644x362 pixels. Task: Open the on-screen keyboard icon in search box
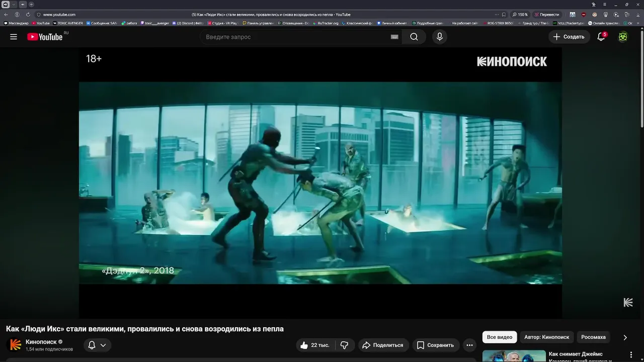click(x=394, y=37)
